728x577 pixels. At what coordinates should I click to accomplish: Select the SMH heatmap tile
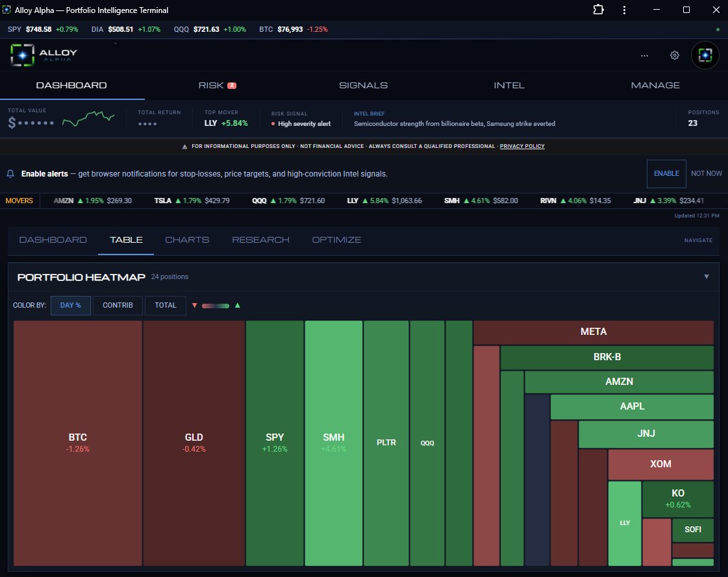pos(333,443)
